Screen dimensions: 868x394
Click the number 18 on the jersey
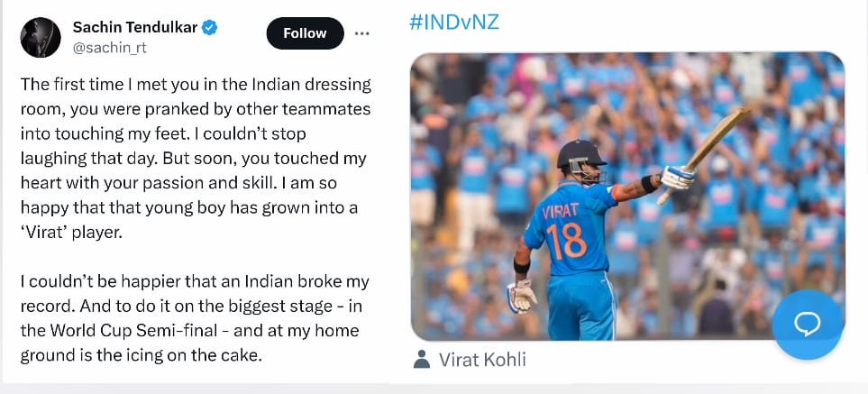(564, 241)
